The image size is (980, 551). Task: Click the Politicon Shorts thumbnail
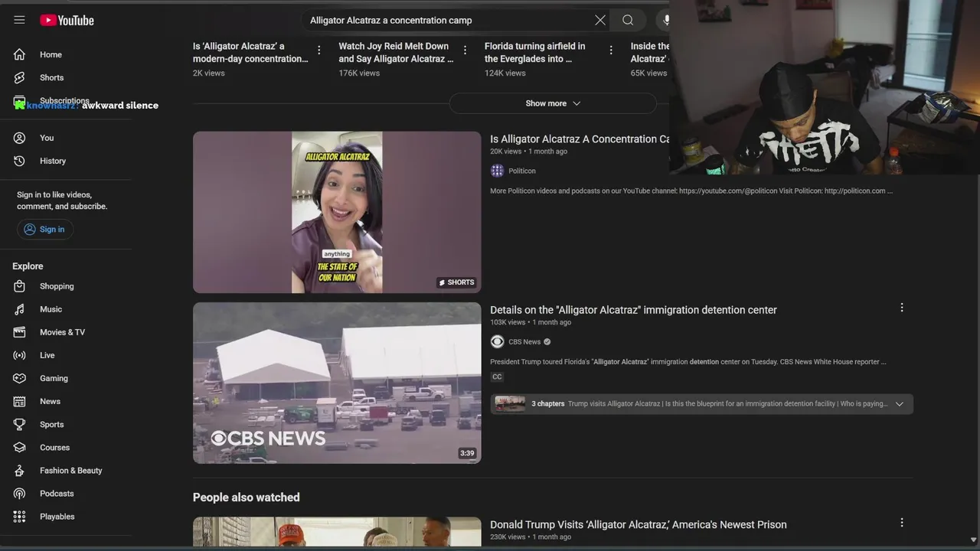[x=337, y=212]
